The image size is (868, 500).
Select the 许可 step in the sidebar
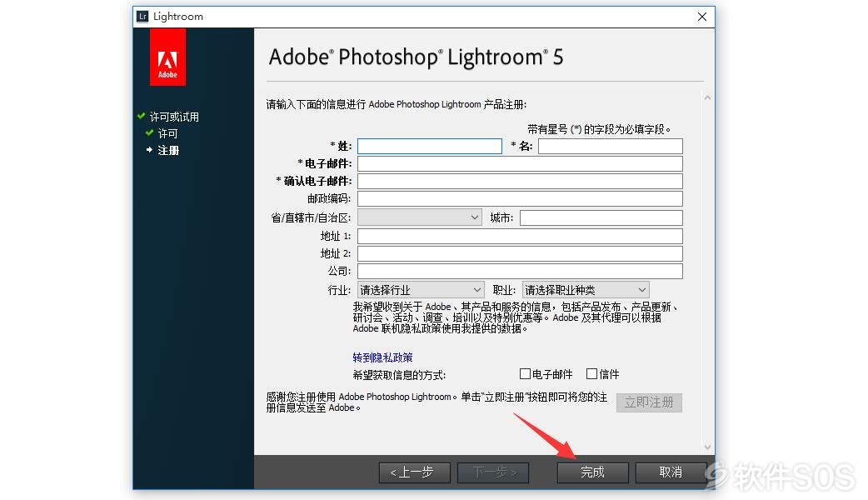click(167, 133)
